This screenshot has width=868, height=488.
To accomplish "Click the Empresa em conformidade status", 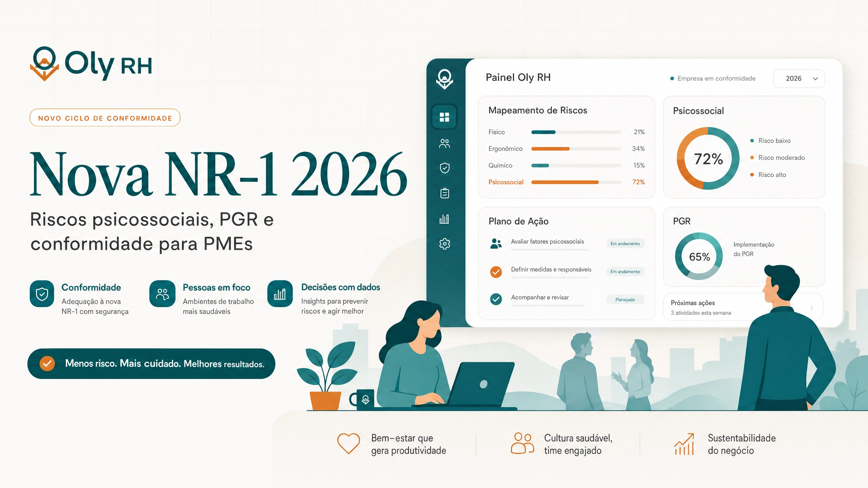I will (713, 79).
